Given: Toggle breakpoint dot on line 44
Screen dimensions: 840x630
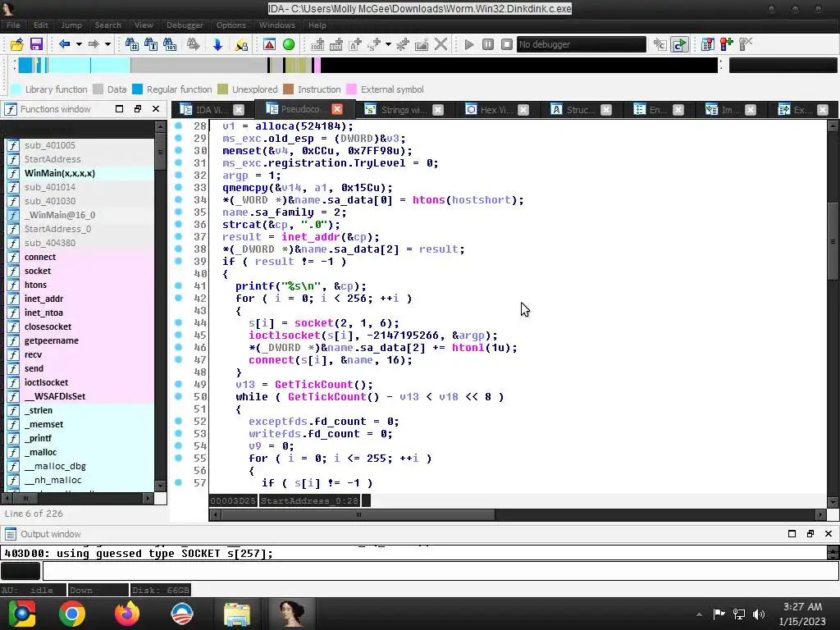Looking at the screenshot, I should (178, 322).
